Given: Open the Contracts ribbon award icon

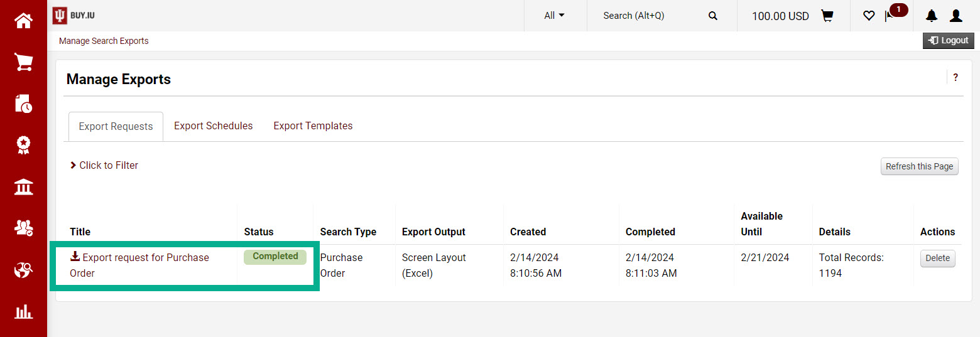Looking at the screenshot, I should (23, 145).
